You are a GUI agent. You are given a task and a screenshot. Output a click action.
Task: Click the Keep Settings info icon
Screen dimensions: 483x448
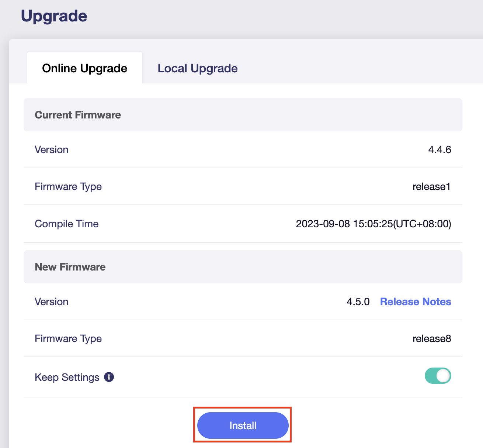108,377
